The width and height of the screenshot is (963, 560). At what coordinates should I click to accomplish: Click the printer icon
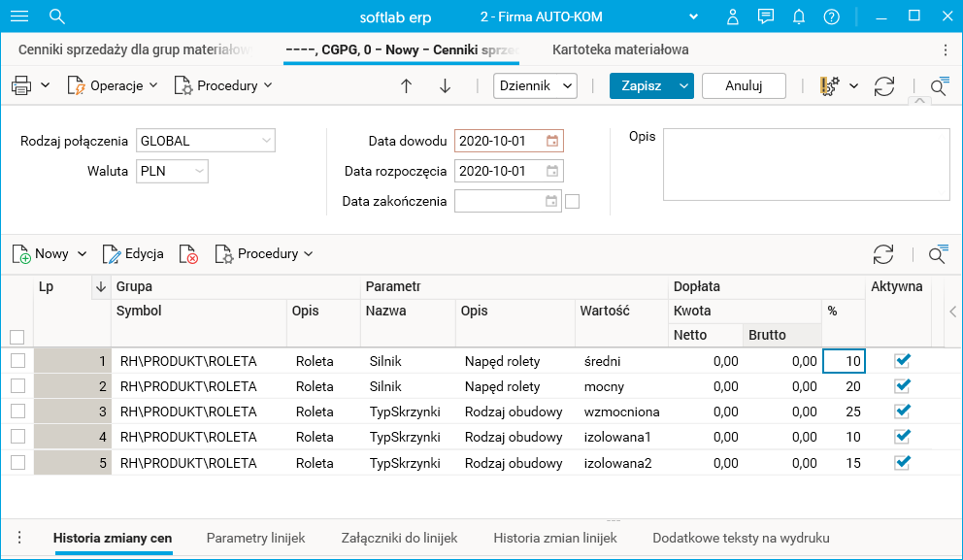(21, 85)
